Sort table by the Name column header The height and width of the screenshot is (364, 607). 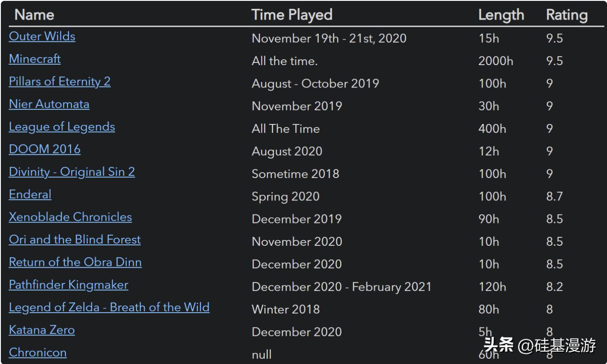(x=34, y=15)
